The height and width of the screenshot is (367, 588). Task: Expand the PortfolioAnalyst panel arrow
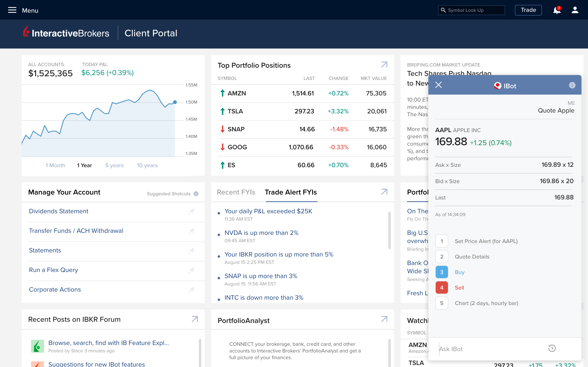(x=384, y=320)
